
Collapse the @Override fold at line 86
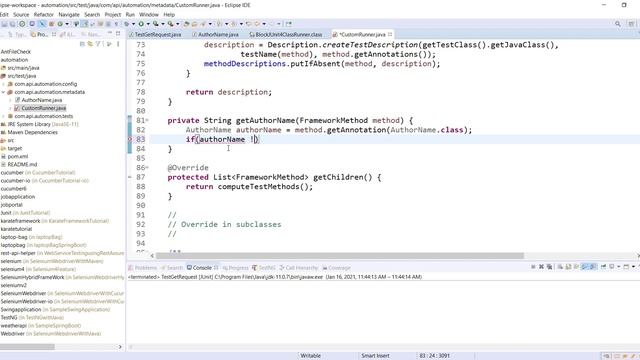[x=147, y=168]
